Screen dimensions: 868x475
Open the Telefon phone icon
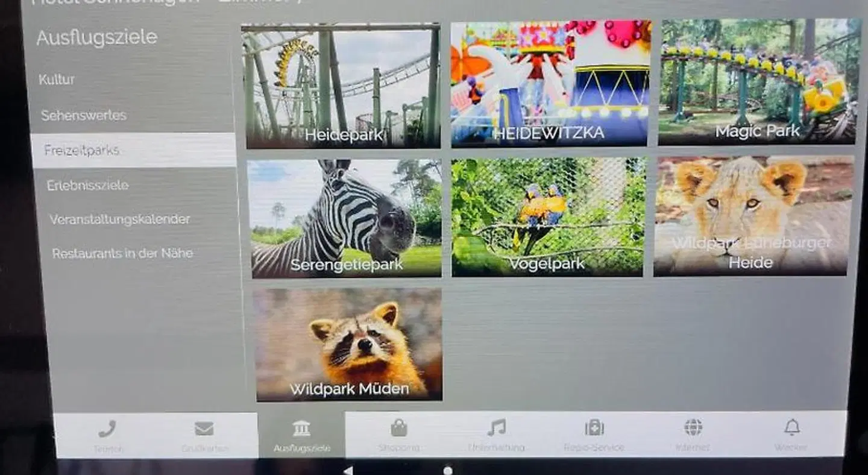[108, 429]
